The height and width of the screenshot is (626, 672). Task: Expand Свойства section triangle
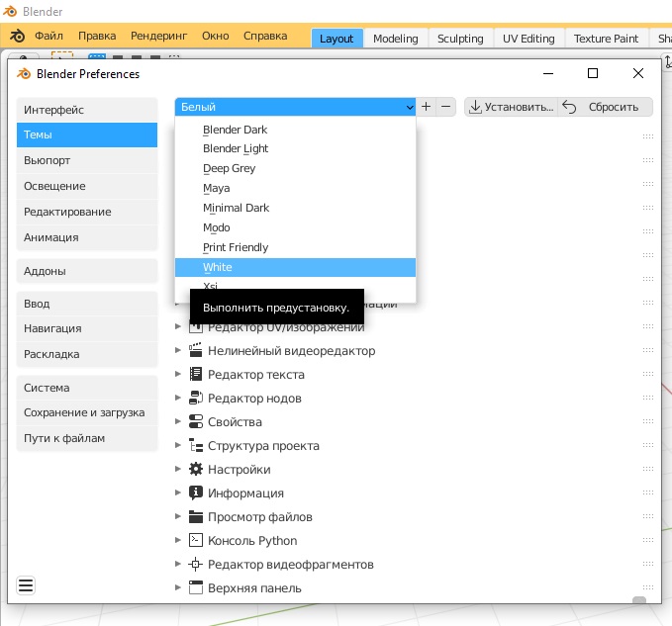tap(178, 421)
